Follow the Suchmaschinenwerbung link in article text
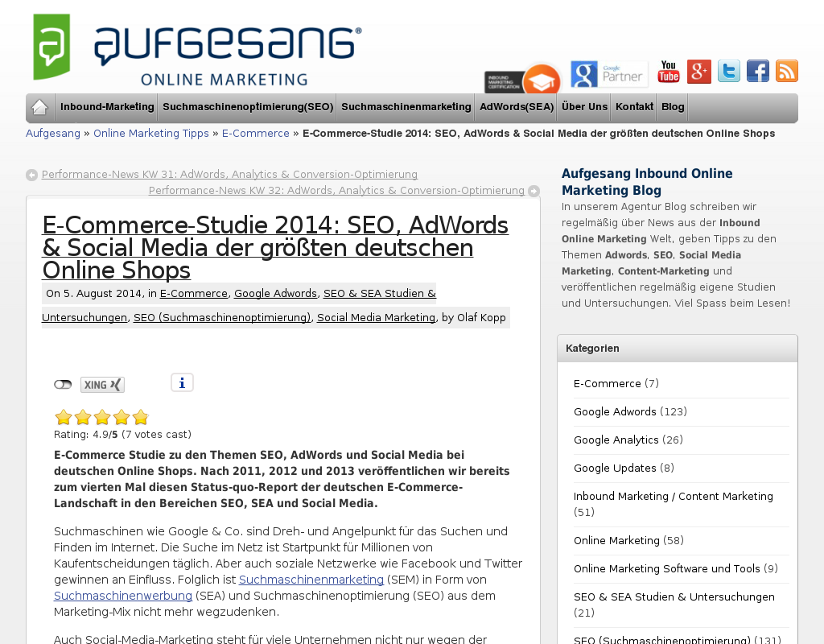Screen dimensions: 824x644 point(123,597)
